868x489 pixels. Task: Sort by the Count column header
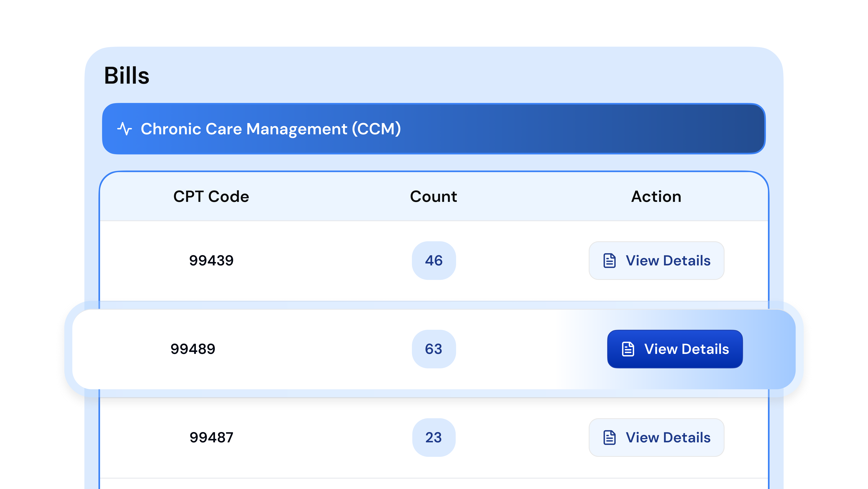tap(433, 197)
